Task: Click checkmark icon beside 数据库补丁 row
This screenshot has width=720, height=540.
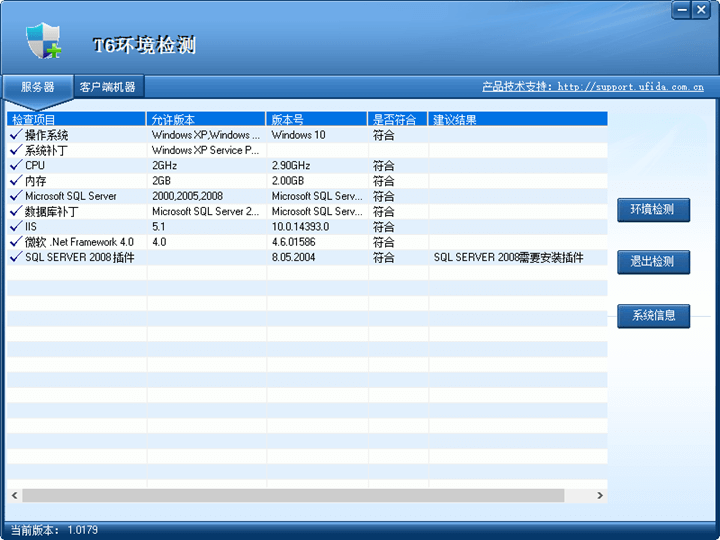Action: 16,211
